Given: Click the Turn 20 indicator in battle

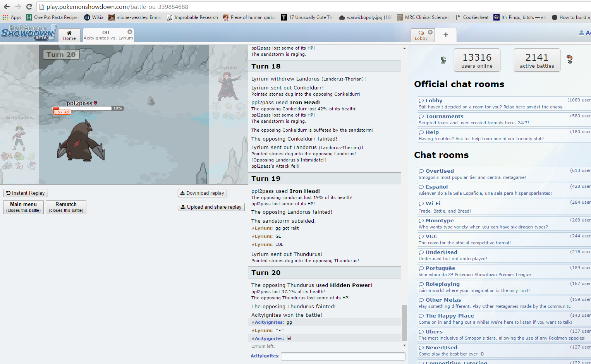Looking at the screenshot, I should pyautogui.click(x=61, y=55).
